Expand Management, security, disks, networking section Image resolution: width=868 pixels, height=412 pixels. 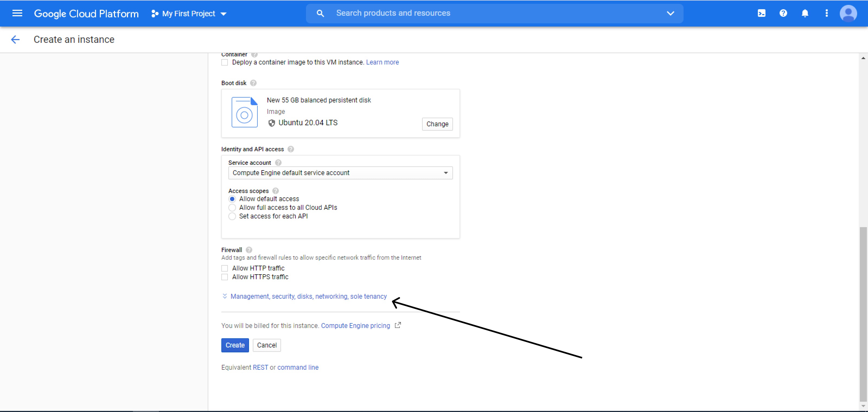308,296
